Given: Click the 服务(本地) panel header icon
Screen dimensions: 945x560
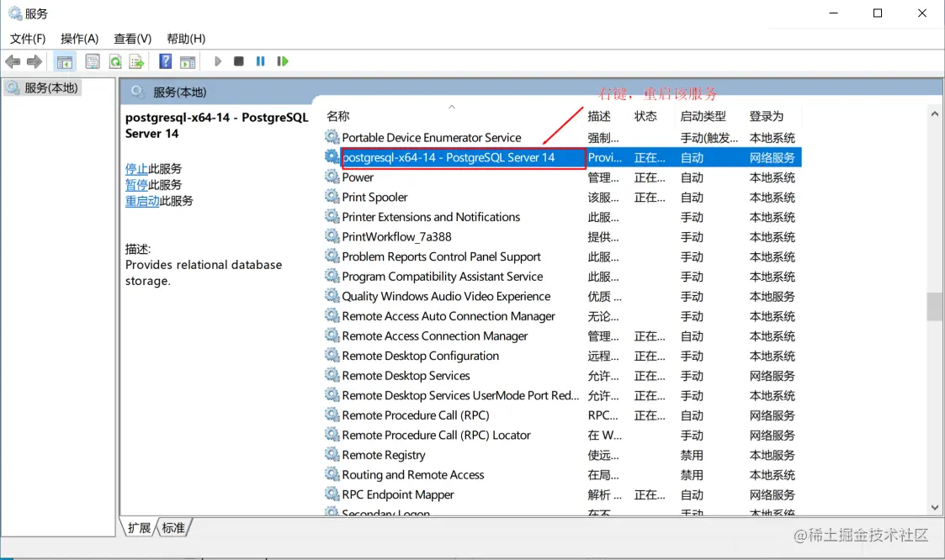Looking at the screenshot, I should 138,92.
